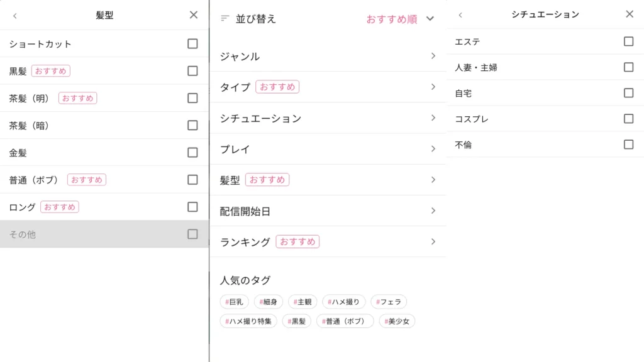Go back from the シチュエーション panel
The width and height of the screenshot is (644, 362).
[460, 14]
